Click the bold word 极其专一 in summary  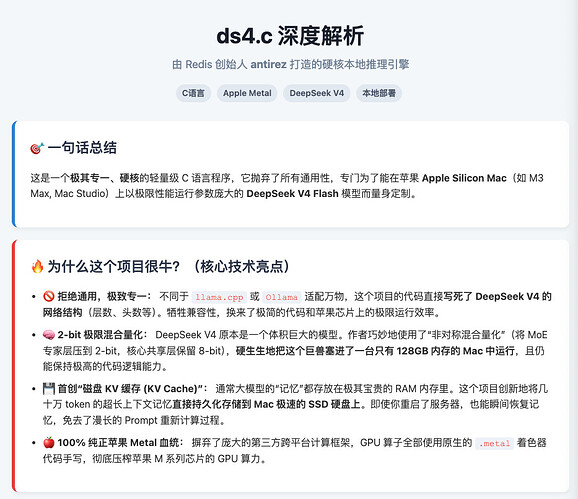click(x=90, y=178)
